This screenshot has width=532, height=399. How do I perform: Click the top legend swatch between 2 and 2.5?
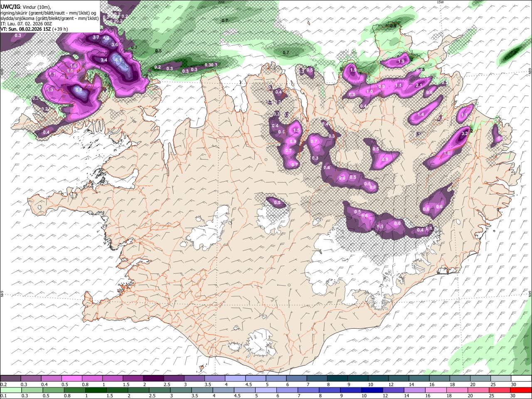click(153, 379)
